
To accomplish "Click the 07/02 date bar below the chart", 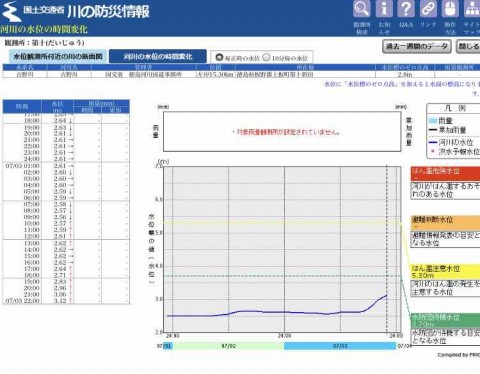I will coord(229,346).
